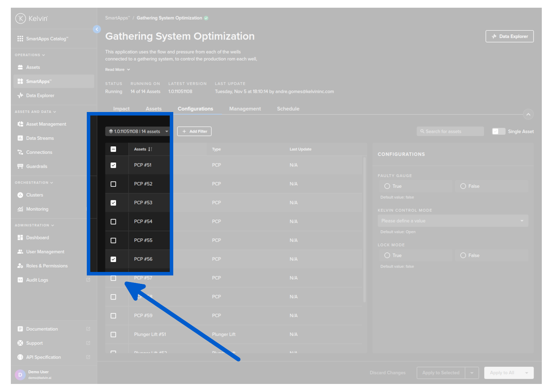Image resolution: width=553 pixels, height=392 pixels.
Task: Open Guardrails in sidebar
Action: click(36, 167)
